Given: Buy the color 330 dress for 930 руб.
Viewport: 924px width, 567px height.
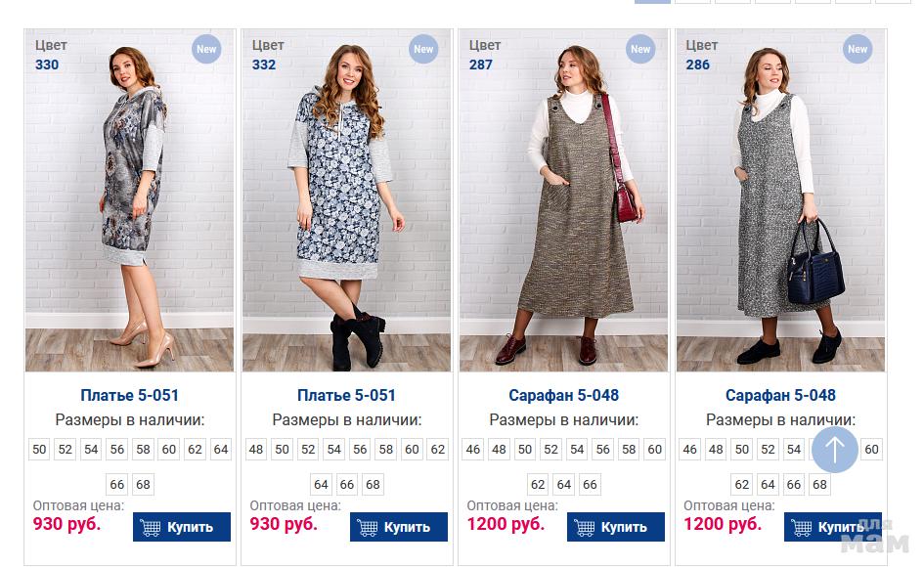Looking at the screenshot, I should pyautogui.click(x=182, y=527).
